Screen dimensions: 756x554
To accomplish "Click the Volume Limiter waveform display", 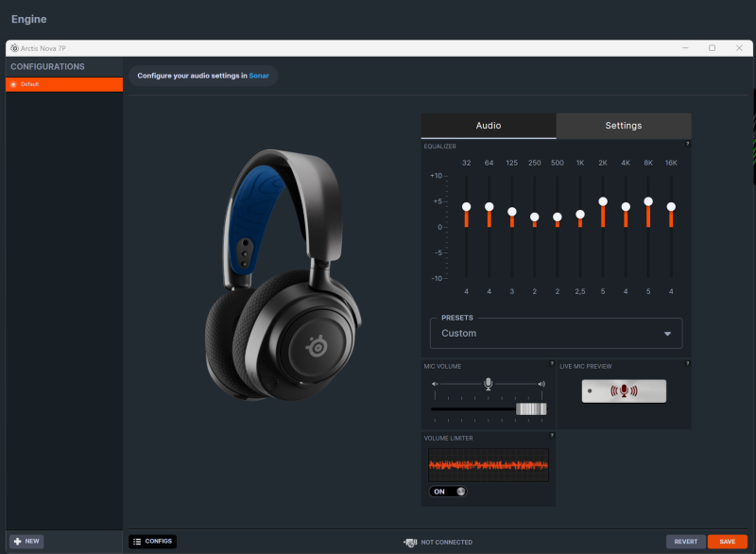I will tap(489, 465).
